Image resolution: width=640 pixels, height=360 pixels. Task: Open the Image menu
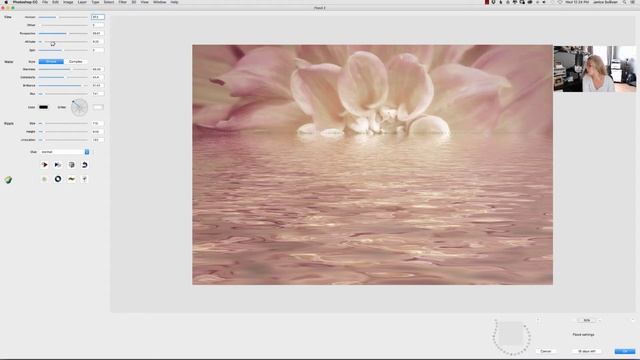coord(68,2)
